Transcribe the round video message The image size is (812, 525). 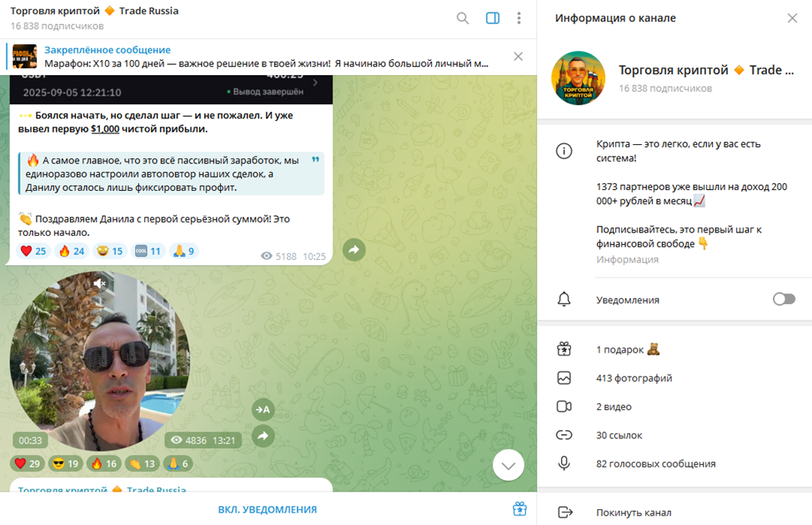click(x=263, y=409)
